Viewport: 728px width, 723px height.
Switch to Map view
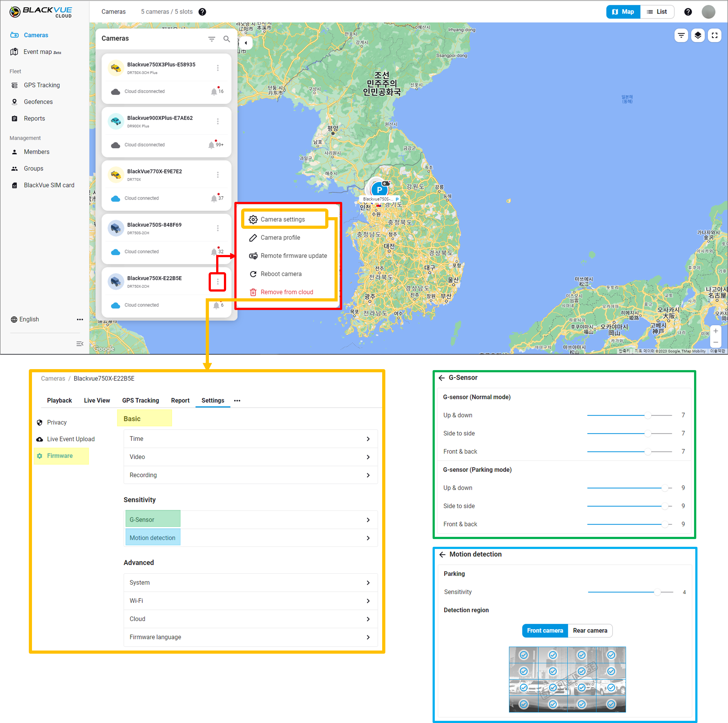[623, 12]
